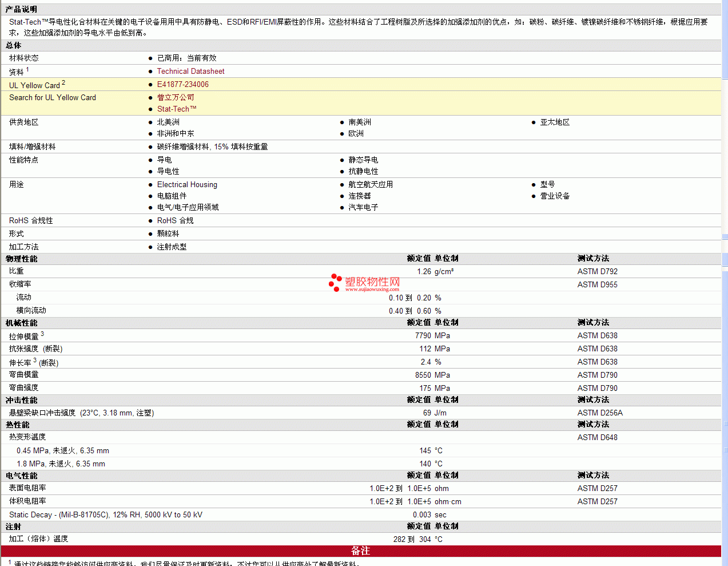
Task: Click the 南美洲 region entry
Action: pyautogui.click(x=360, y=122)
